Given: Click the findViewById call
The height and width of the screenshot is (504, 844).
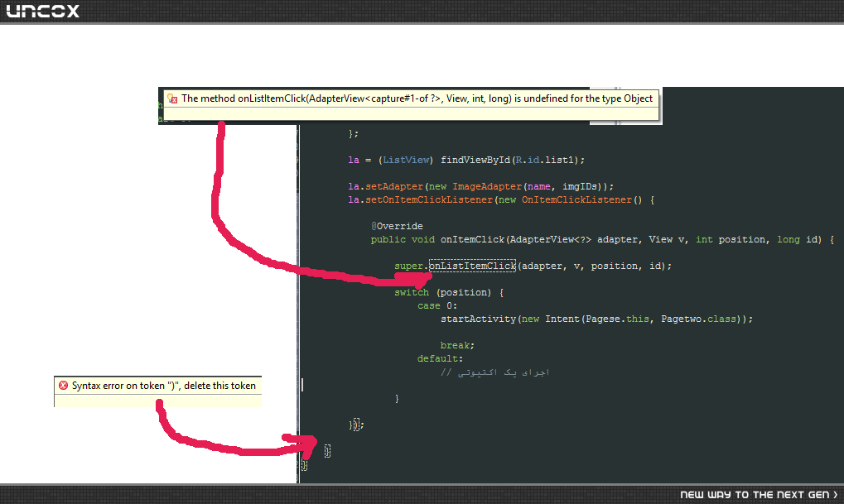Looking at the screenshot, I should click(x=475, y=160).
